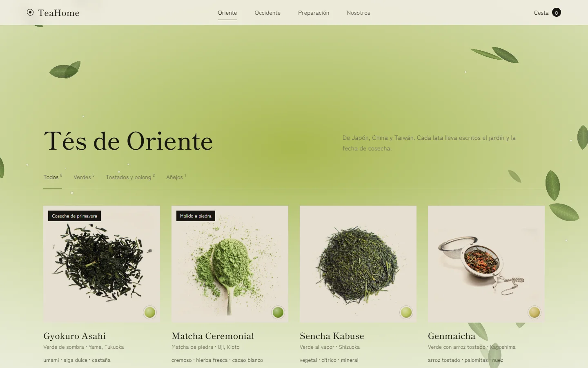Click the text 'umami · alga dulce · castaña'
Screen dimensions: 588x368
77,360
